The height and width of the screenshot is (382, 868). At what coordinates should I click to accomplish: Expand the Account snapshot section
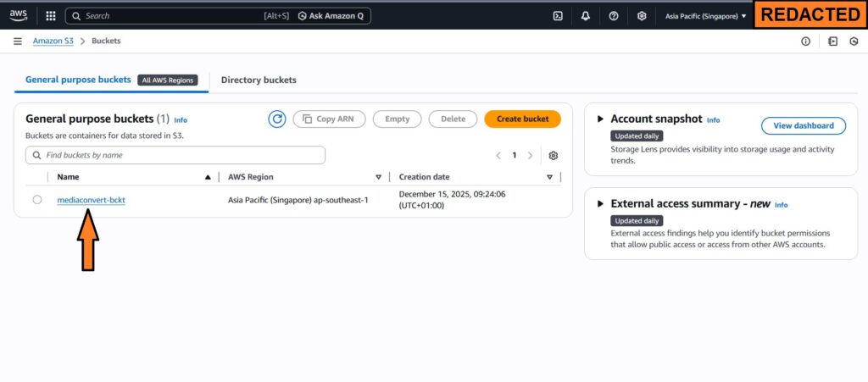click(x=601, y=119)
